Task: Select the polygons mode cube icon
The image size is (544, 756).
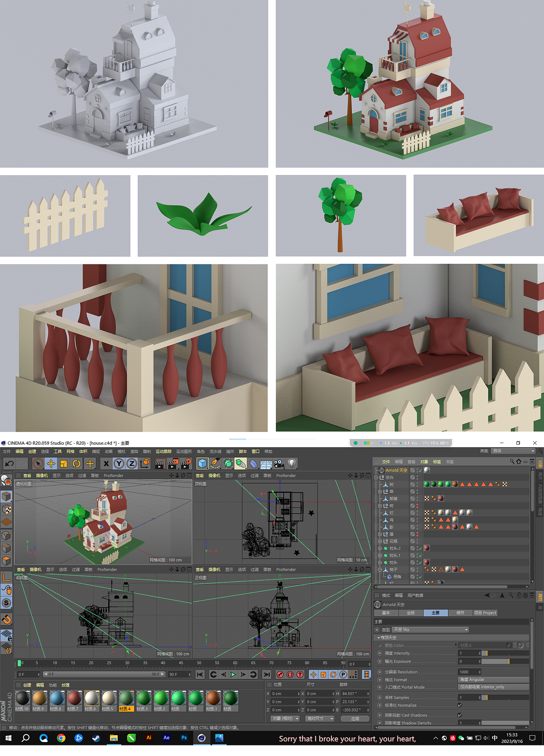Action: [6, 561]
